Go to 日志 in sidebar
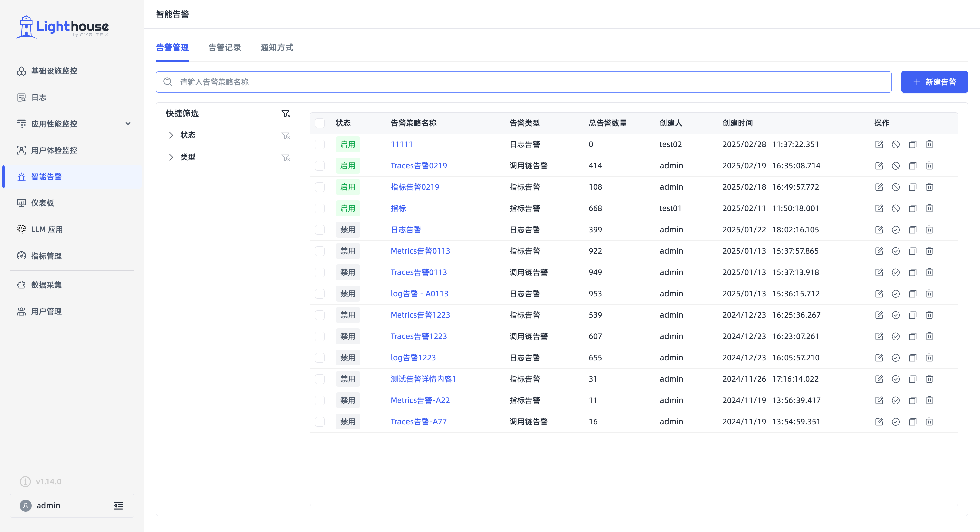This screenshot has width=980, height=532. (72, 97)
